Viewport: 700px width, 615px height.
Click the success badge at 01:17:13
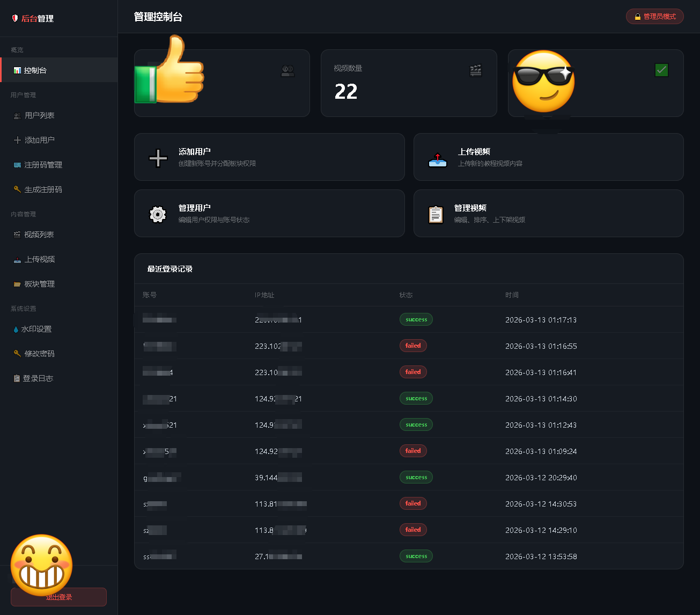click(x=416, y=320)
